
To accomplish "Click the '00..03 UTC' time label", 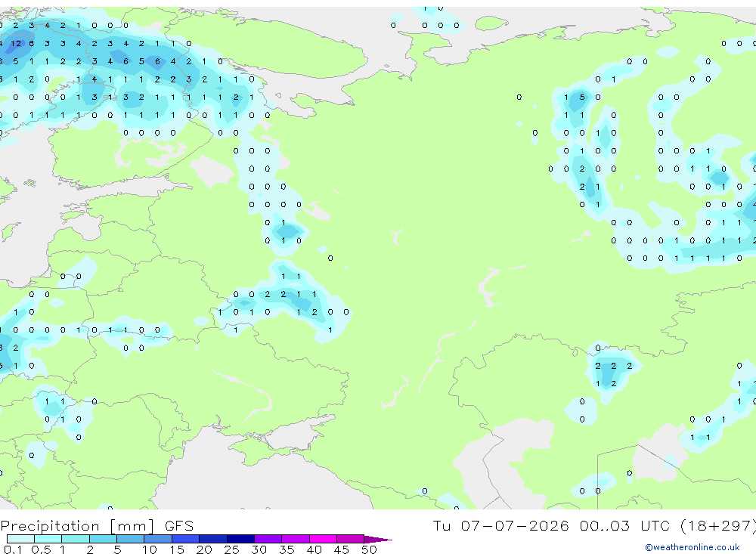I will [x=624, y=525].
